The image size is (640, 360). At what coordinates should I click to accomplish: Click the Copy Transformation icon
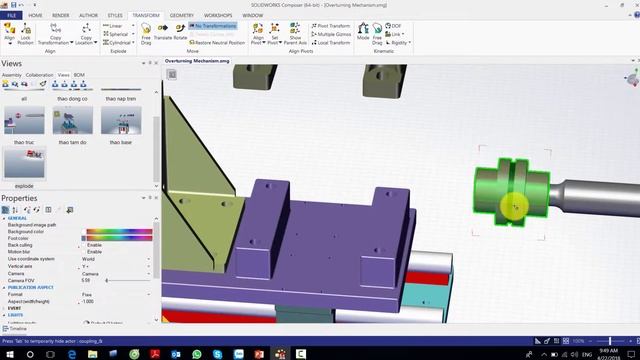point(56,29)
